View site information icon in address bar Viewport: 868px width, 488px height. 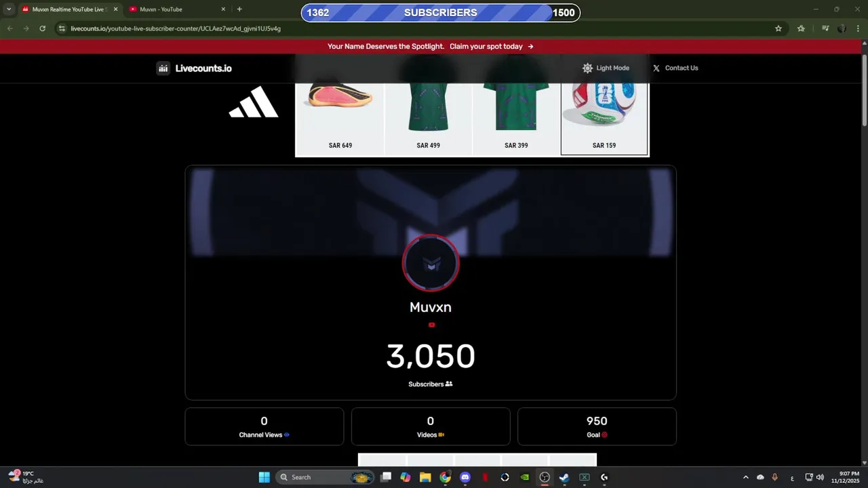(62, 28)
